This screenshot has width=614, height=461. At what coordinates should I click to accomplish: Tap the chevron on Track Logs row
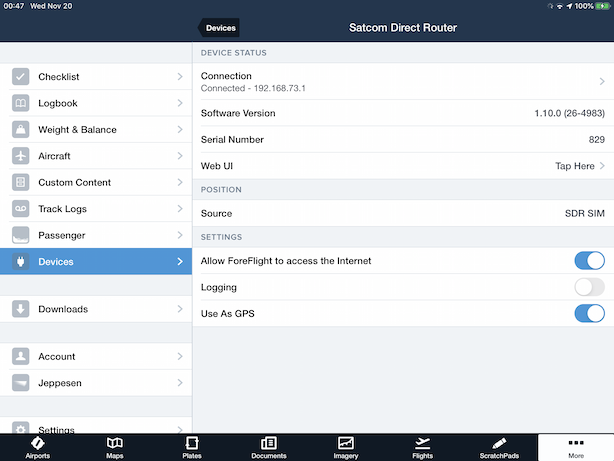[180, 209]
